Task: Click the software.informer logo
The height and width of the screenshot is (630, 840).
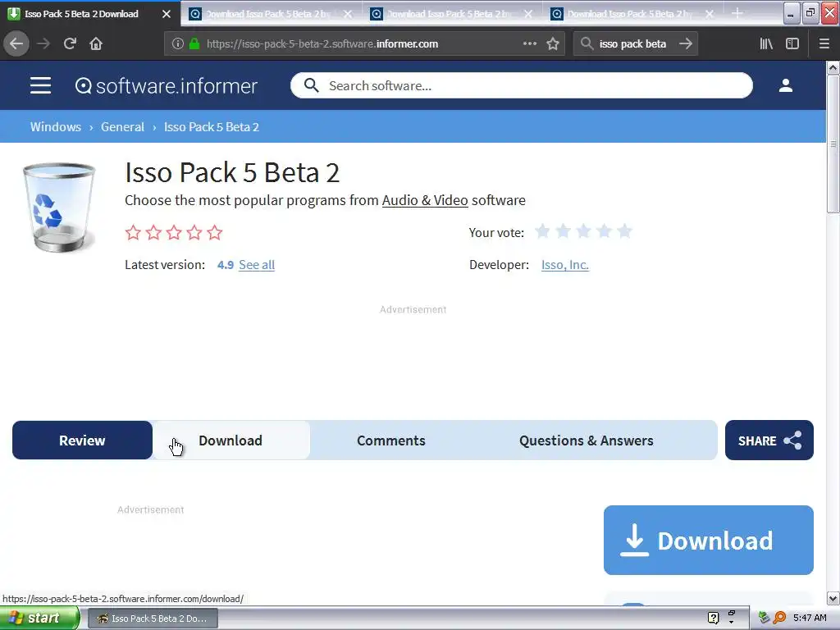Action: pyautogui.click(x=166, y=85)
